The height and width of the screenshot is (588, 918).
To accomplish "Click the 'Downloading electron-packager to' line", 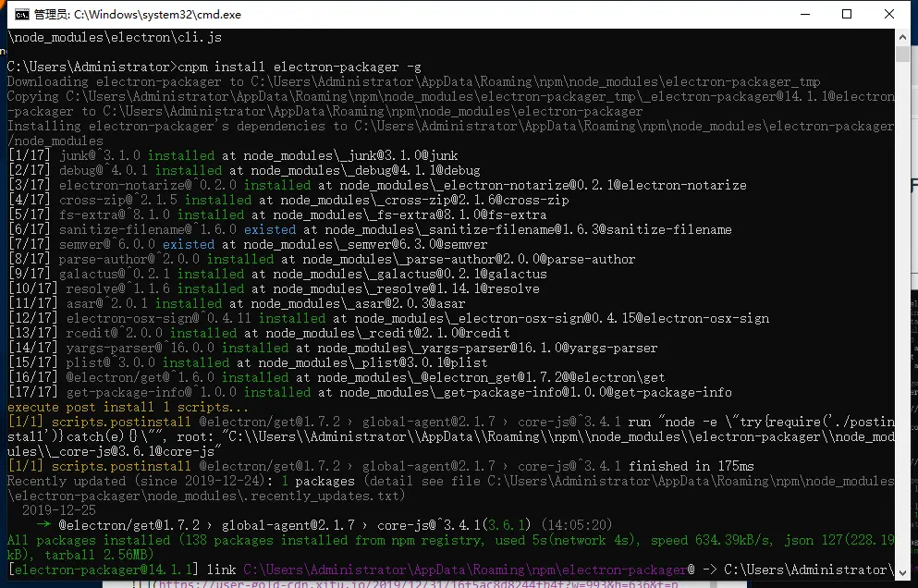I will [x=414, y=81].
